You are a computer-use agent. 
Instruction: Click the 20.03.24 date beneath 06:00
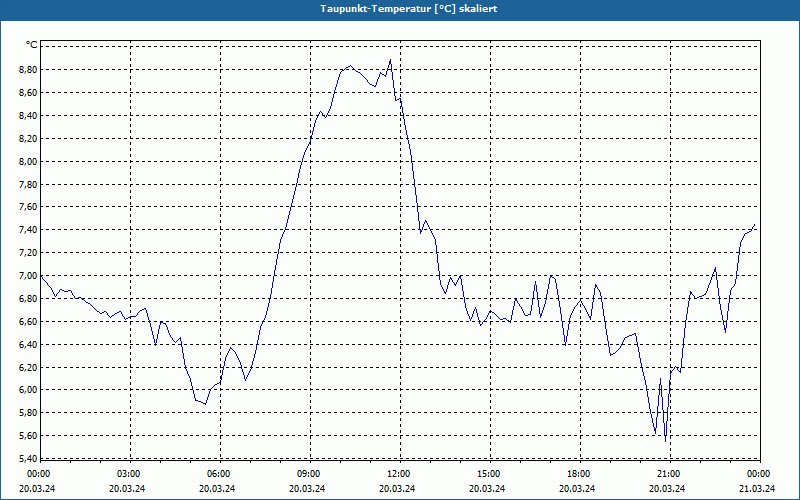pyautogui.click(x=217, y=488)
